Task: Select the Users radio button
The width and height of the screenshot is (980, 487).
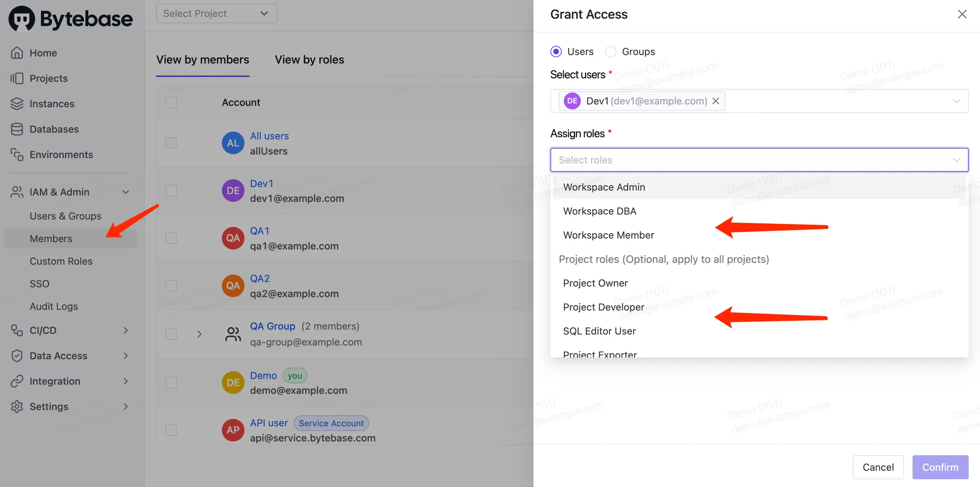Action: [556, 51]
